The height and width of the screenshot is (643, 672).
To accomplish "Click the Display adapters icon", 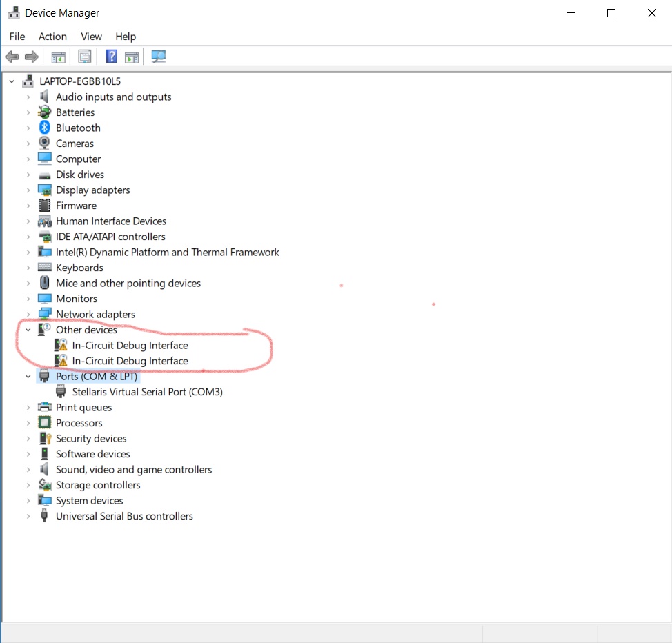I will coord(45,190).
